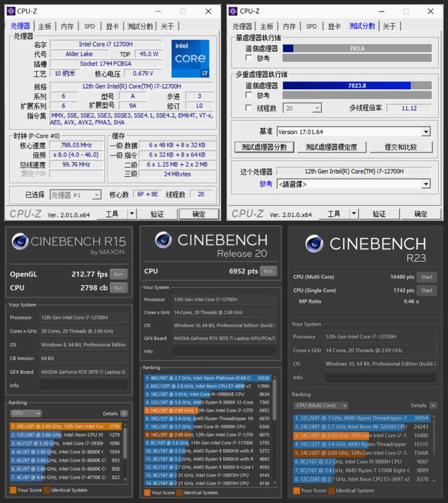Click Your Score orange legend swatch in R23
This screenshot has height=503, width=448.
296,491
